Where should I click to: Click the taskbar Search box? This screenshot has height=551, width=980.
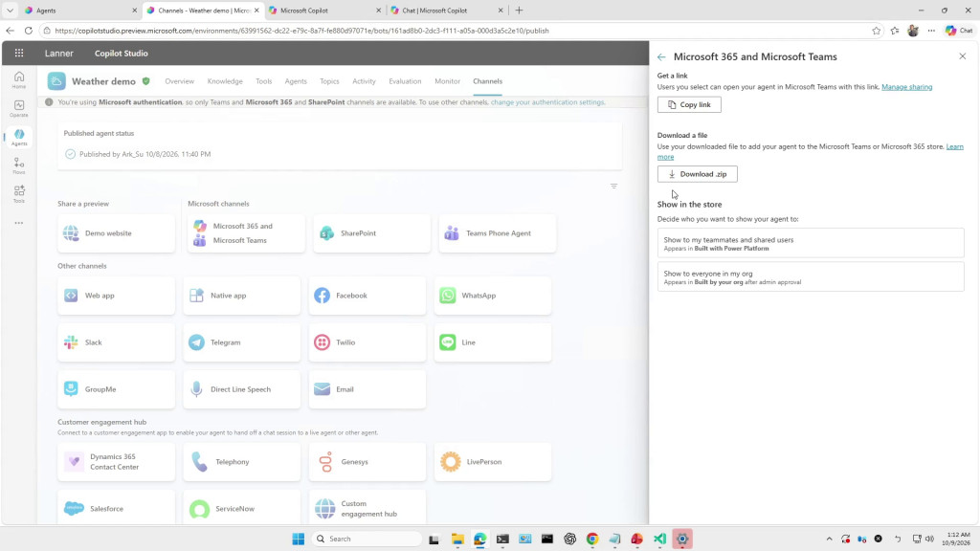tap(367, 539)
